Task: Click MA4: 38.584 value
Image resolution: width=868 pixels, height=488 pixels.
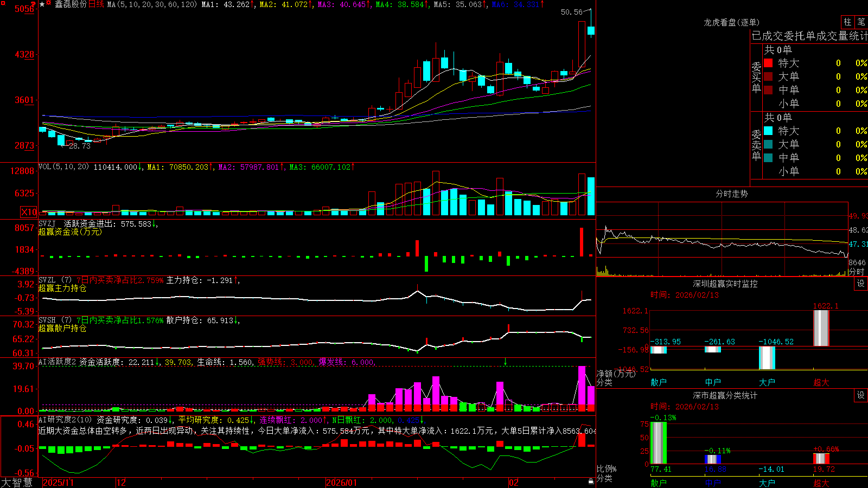Action: pyautogui.click(x=403, y=4)
